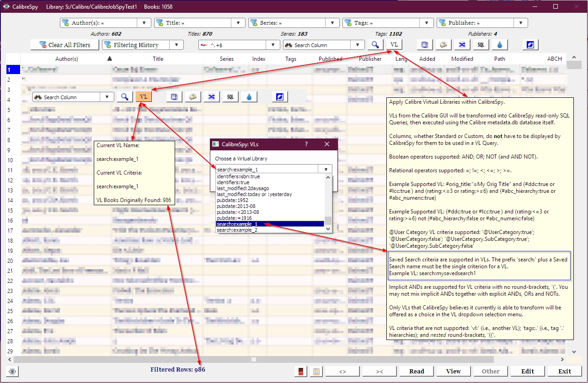588x383 pixels.
Task: Maximize the CalibreSpy window
Action: 556,7
